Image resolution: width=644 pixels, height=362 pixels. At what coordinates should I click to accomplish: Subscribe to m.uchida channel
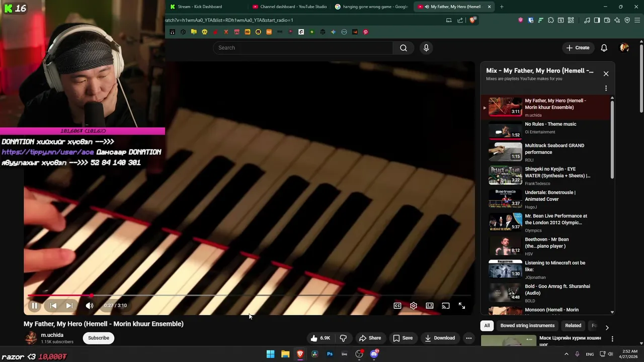99,338
